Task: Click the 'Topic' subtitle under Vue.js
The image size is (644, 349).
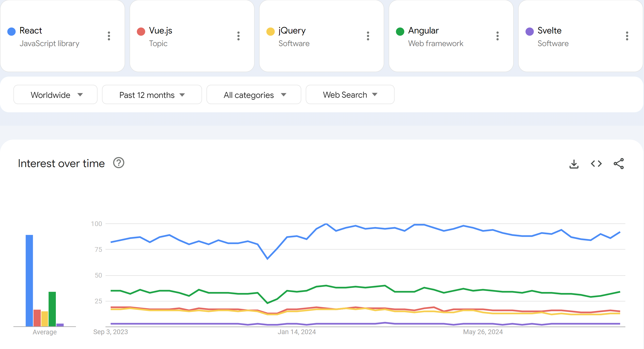Action: click(158, 43)
